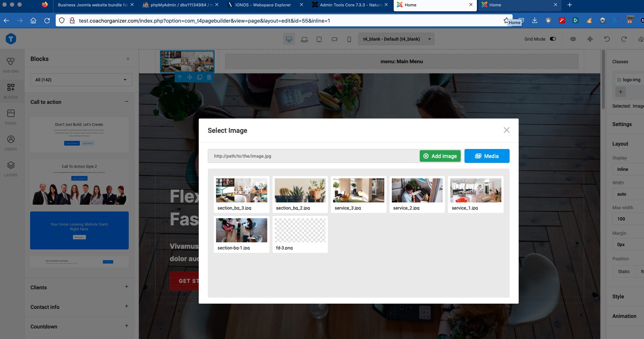Open the browser downloads panel
Image resolution: width=644 pixels, height=339 pixels.
tap(534, 21)
